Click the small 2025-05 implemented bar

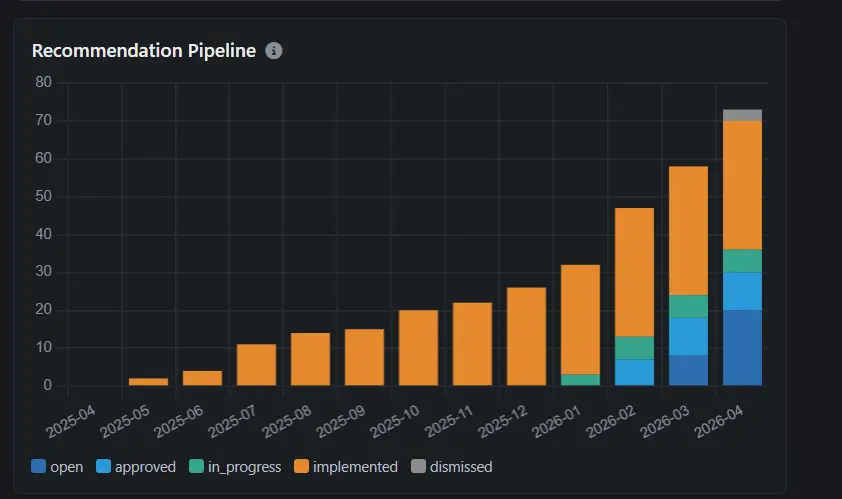coord(148,382)
